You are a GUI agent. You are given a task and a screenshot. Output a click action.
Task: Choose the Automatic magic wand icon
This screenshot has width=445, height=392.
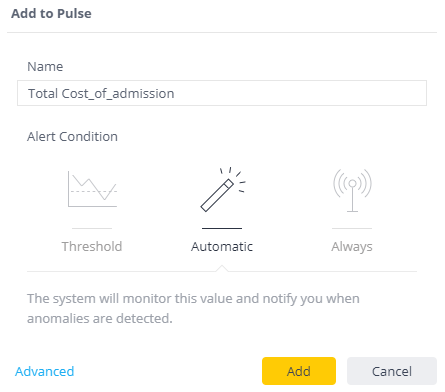[222, 189]
